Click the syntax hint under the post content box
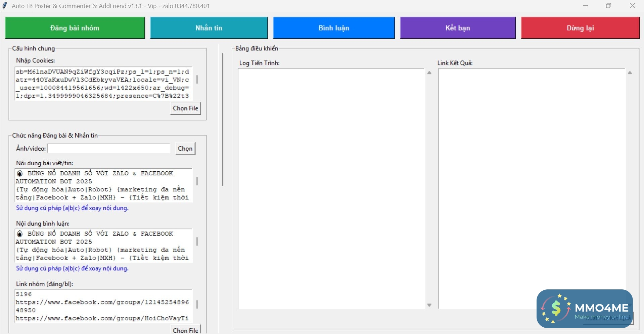Image resolution: width=644 pixels, height=334 pixels. click(72, 208)
